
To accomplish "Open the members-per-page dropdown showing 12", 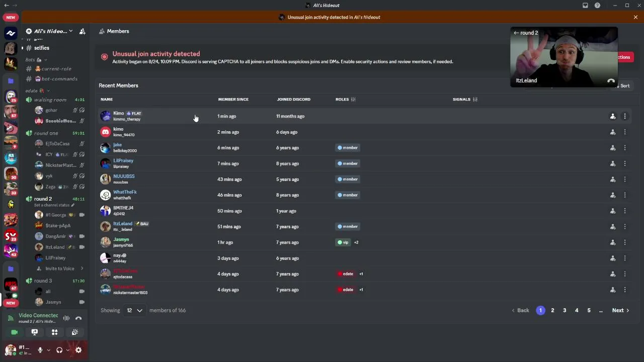I will tap(134, 310).
